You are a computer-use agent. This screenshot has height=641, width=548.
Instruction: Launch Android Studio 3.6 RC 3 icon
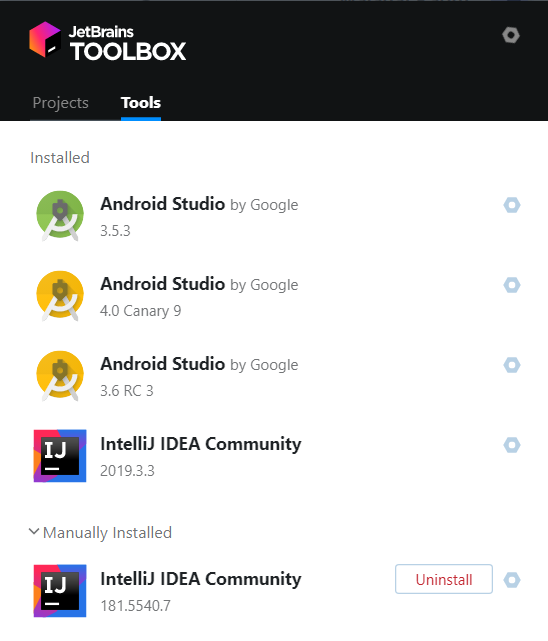coord(60,376)
